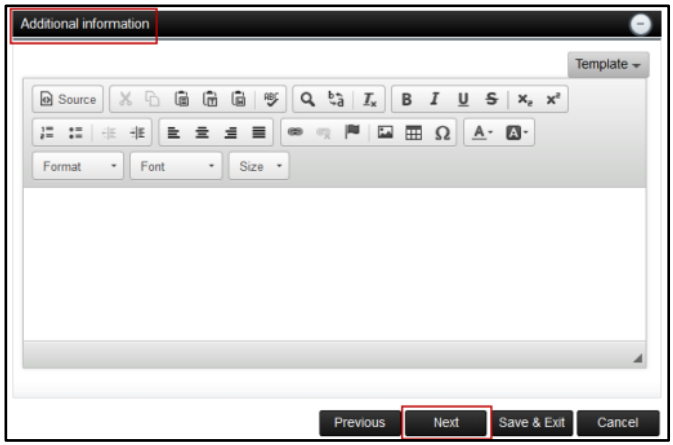Justify the text alignment
The width and height of the screenshot is (673, 445).
pos(259,133)
